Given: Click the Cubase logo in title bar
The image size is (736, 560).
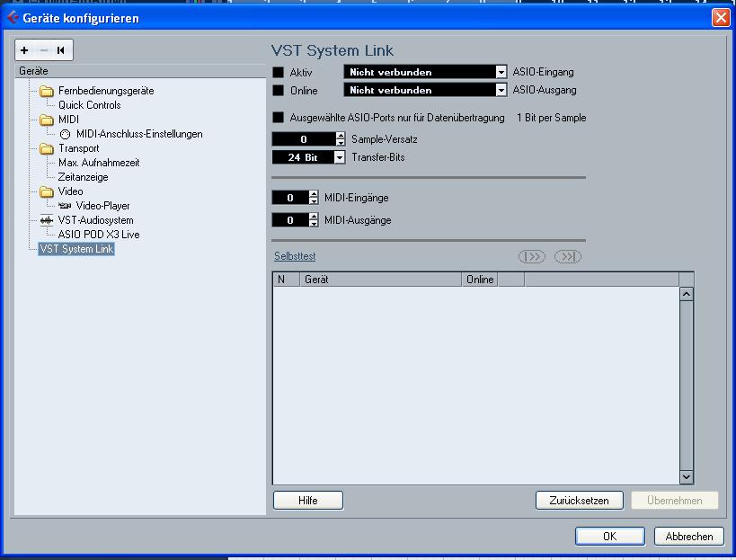Looking at the screenshot, I should pyautogui.click(x=13, y=18).
